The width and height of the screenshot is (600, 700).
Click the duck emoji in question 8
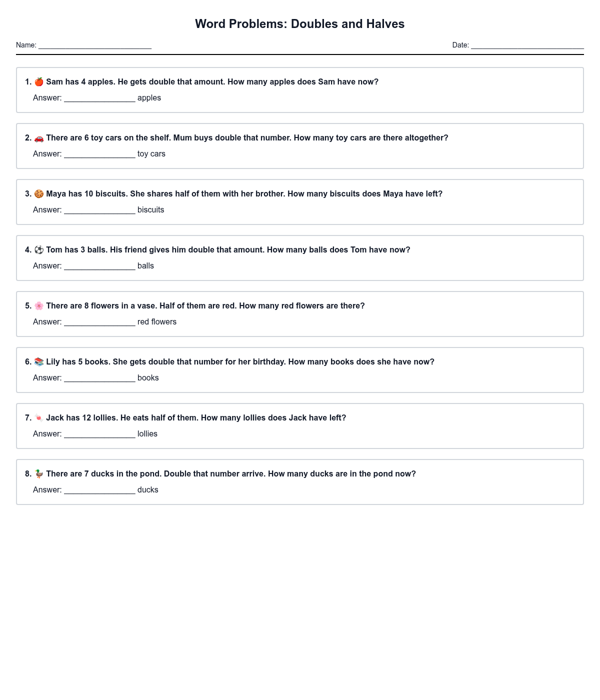click(x=39, y=474)
